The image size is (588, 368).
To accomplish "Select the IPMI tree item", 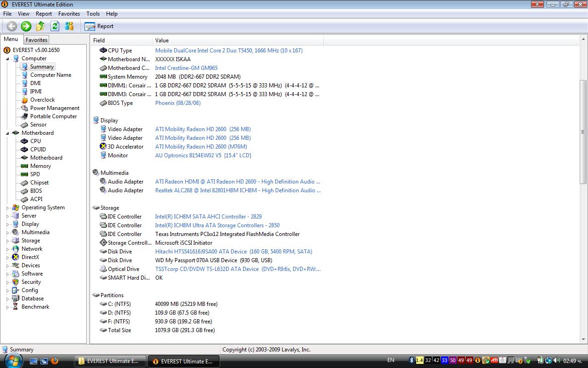I will click(36, 92).
